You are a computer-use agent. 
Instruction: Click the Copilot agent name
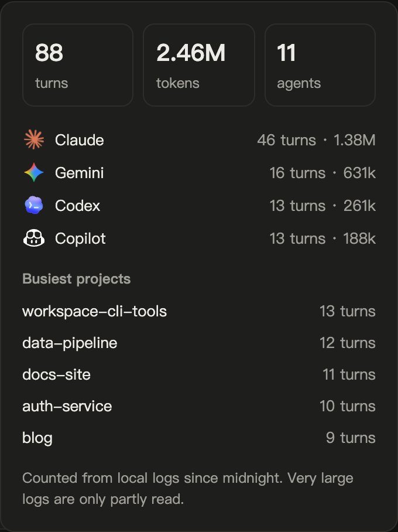point(80,238)
